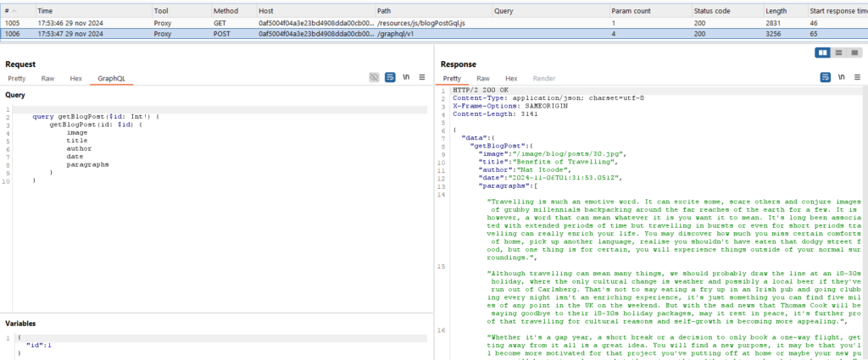
Task: Select history row 1006 POST request
Action: point(434,34)
